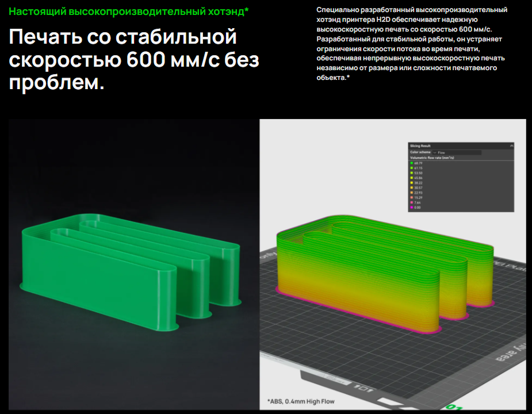
Task: Click the 38.22 yellow flow swatch
Action: click(x=412, y=183)
